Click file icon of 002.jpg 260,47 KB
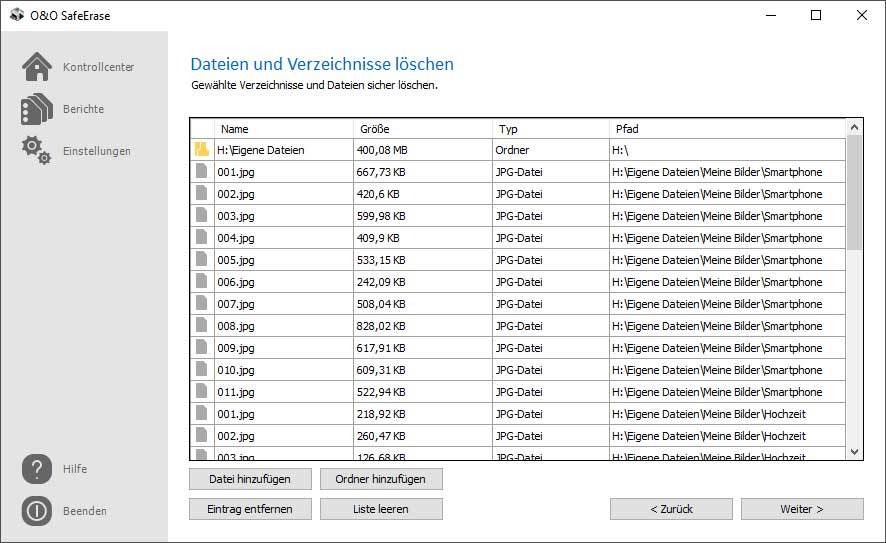 (202, 436)
